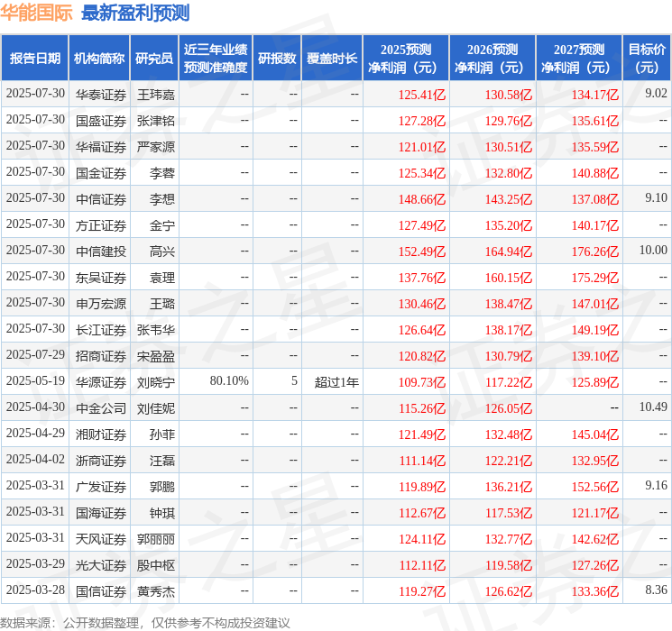672x631 pixels.
Task: Click 147.01亿 forecast value
Action: point(595,303)
